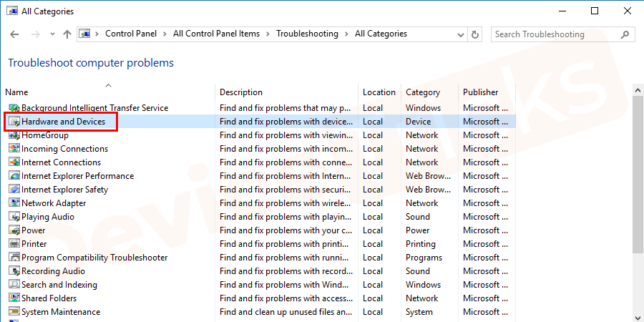Image resolution: width=644 pixels, height=322 pixels.
Task: Open the Playing Audio troubleshooter
Action: click(48, 216)
